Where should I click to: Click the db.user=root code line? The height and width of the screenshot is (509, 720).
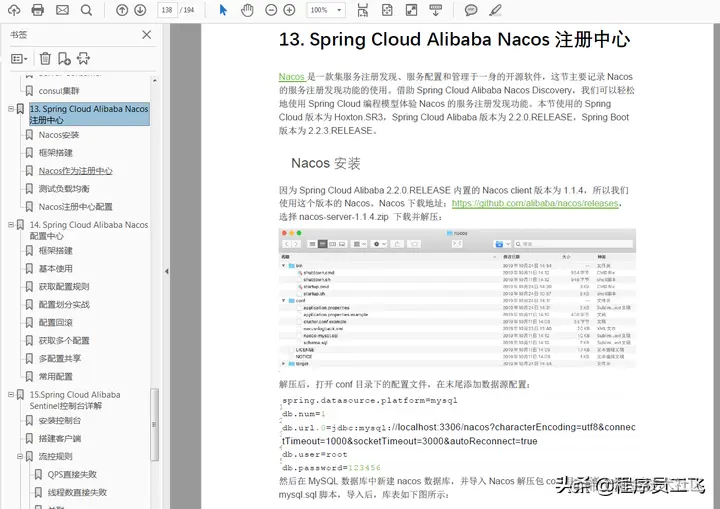click(x=315, y=454)
